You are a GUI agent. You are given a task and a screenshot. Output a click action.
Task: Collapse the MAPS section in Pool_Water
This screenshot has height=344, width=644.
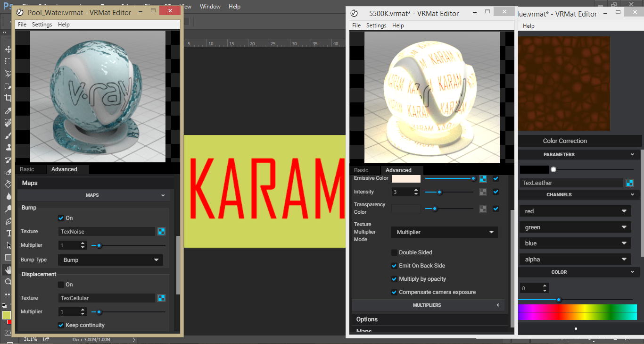[94, 195]
